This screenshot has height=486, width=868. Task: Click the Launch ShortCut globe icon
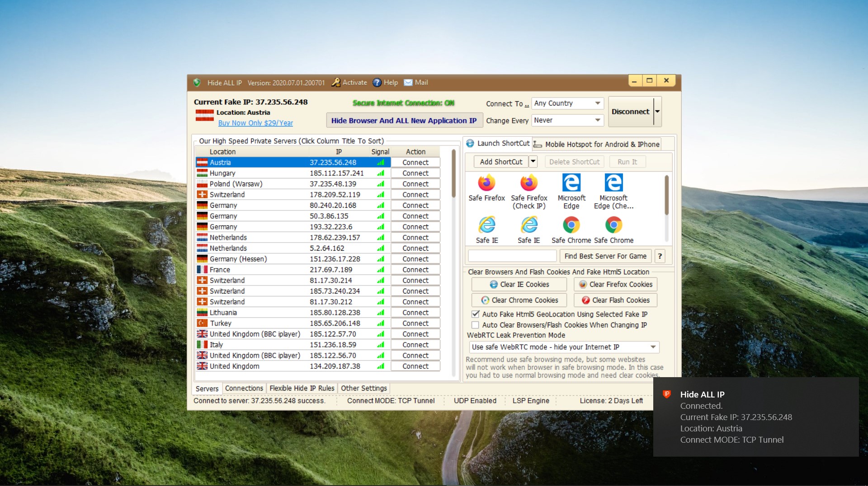coord(470,143)
